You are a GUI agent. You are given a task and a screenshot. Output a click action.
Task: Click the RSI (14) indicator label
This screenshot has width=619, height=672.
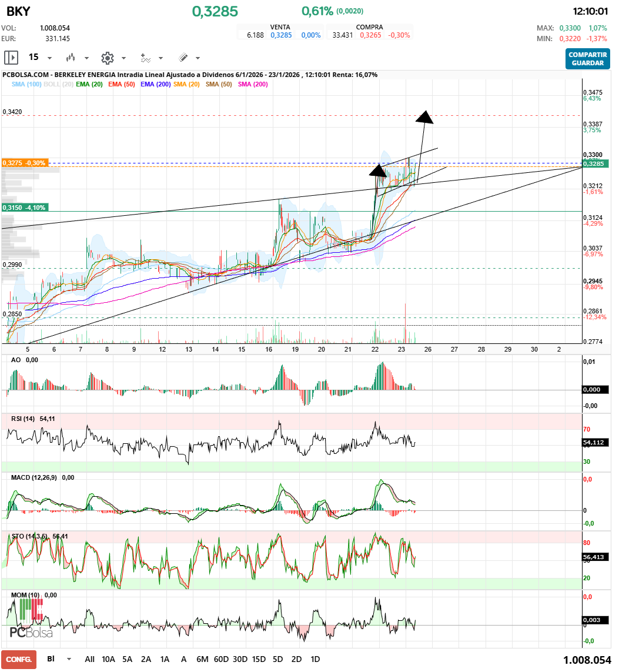pos(23,419)
